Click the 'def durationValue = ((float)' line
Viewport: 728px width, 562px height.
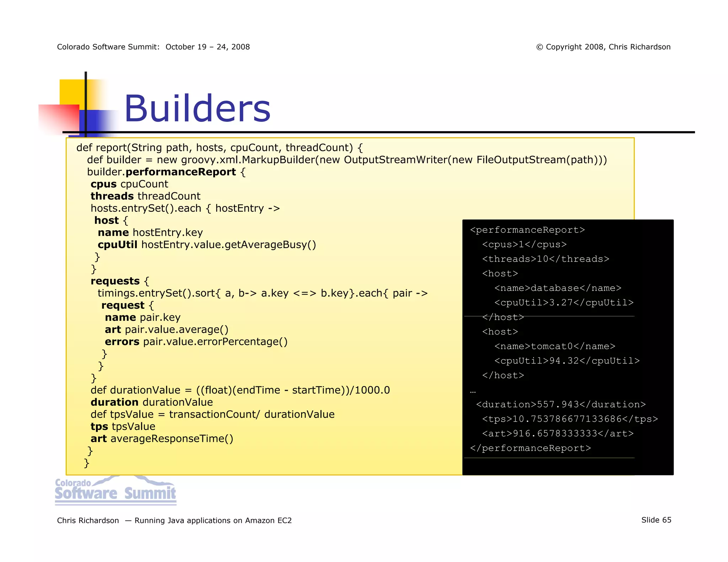click(x=240, y=390)
